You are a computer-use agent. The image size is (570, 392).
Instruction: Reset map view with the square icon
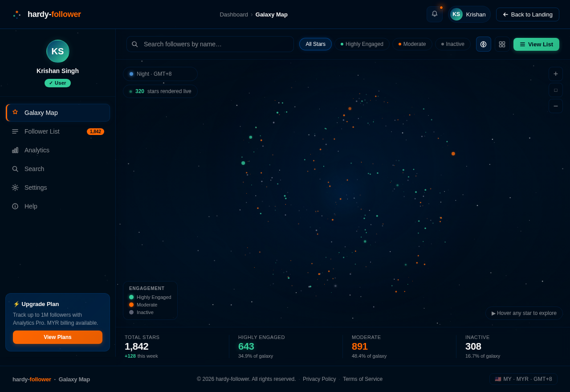[555, 90]
